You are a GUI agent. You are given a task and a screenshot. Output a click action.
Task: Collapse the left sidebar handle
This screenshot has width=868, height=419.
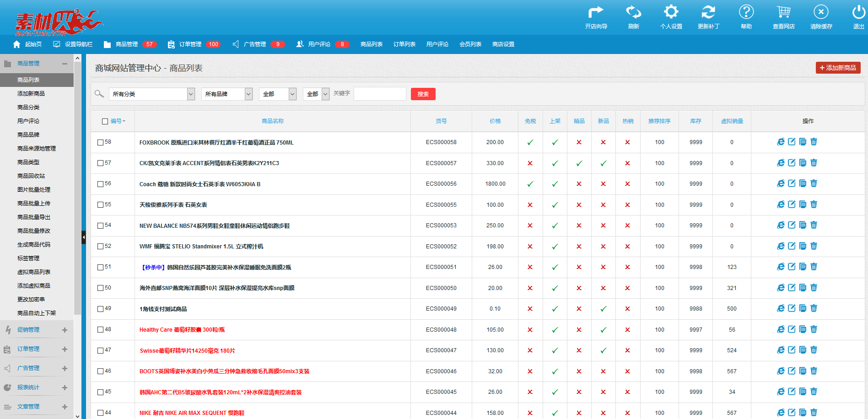coord(84,237)
